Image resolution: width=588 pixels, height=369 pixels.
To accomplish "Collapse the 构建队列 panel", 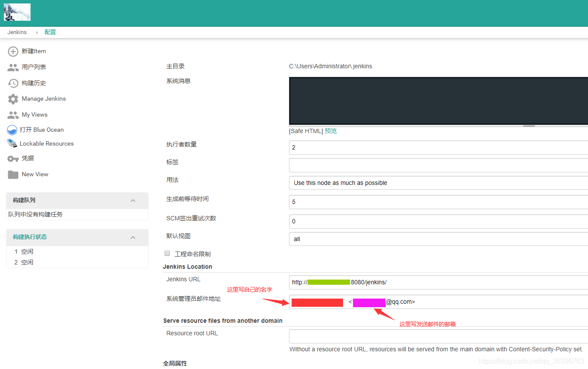I will pyautogui.click(x=133, y=200).
